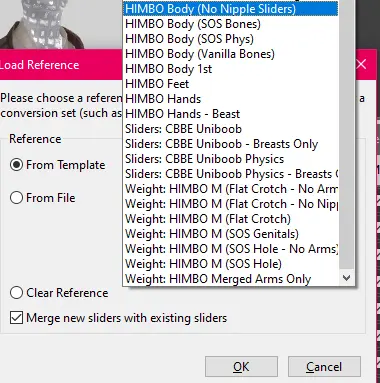380x383 pixels.
Task: Select HIMBO Hands - Beast option
Action: tap(231, 114)
